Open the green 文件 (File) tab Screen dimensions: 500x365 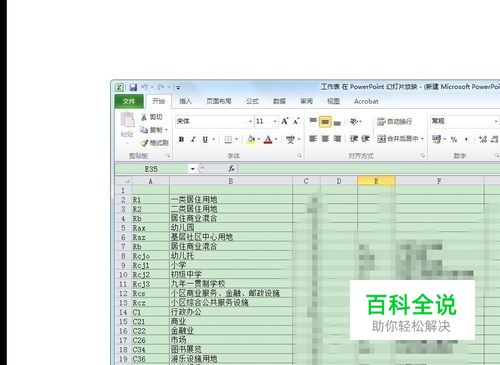(129, 101)
